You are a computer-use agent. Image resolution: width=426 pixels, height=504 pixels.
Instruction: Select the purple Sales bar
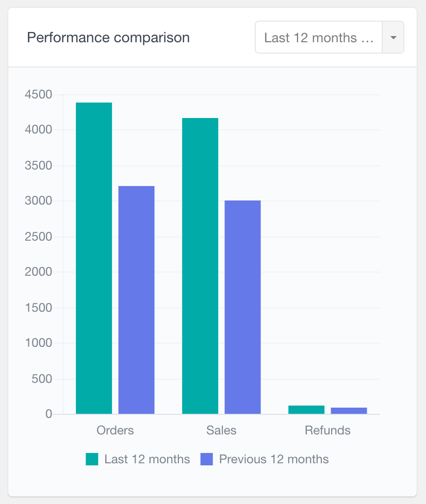(242, 307)
